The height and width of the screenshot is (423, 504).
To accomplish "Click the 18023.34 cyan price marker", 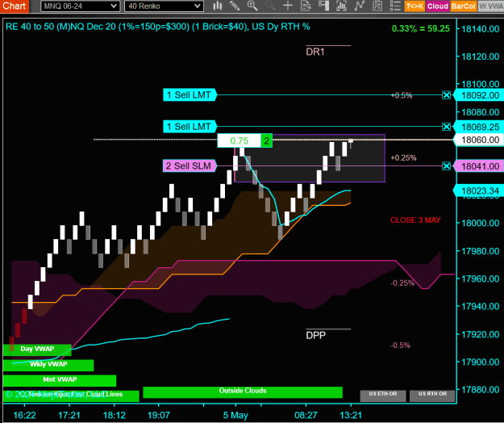I will [480, 191].
